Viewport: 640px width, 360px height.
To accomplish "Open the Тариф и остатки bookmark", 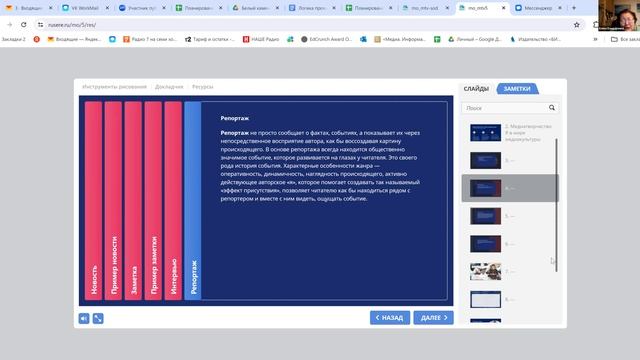I will point(210,39).
